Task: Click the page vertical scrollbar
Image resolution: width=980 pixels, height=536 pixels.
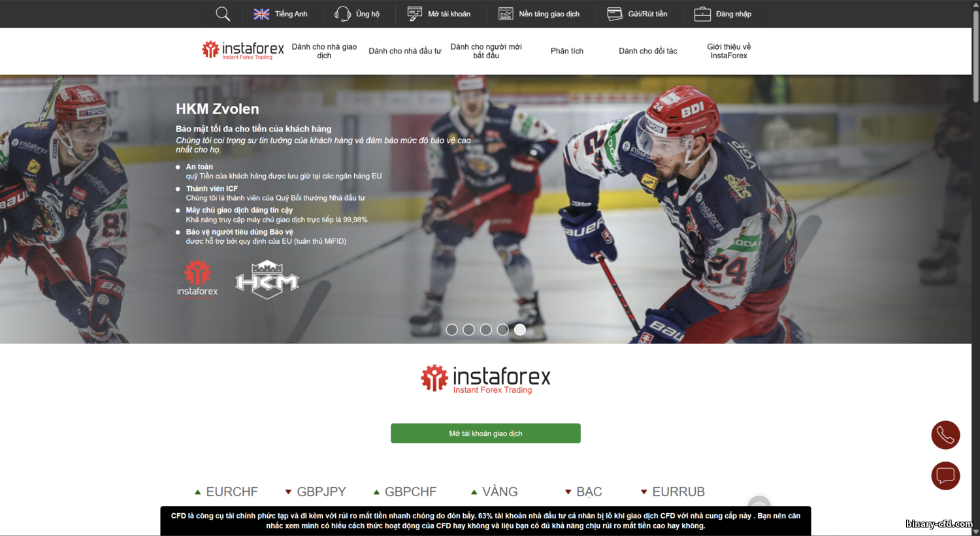Action: 975,268
